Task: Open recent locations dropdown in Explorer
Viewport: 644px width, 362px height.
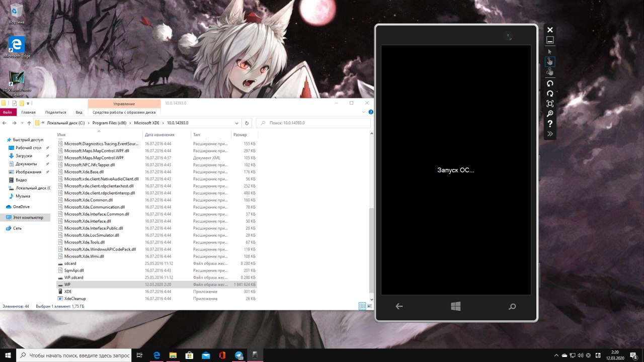Action: pos(22,123)
